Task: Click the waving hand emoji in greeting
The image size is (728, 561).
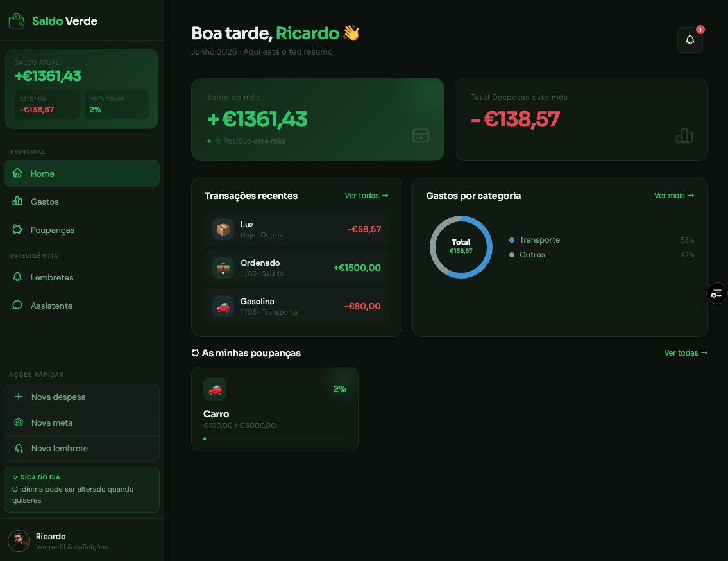Action: [x=351, y=33]
